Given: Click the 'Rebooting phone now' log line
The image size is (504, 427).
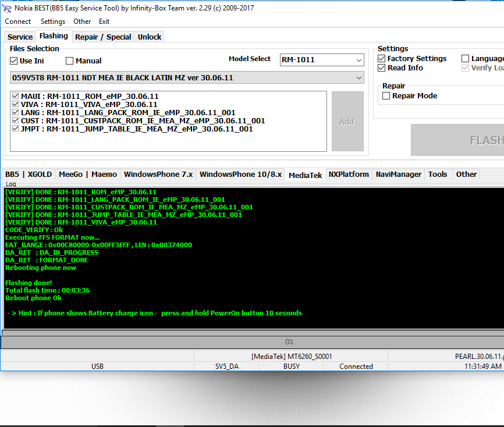Looking at the screenshot, I should (x=41, y=268).
